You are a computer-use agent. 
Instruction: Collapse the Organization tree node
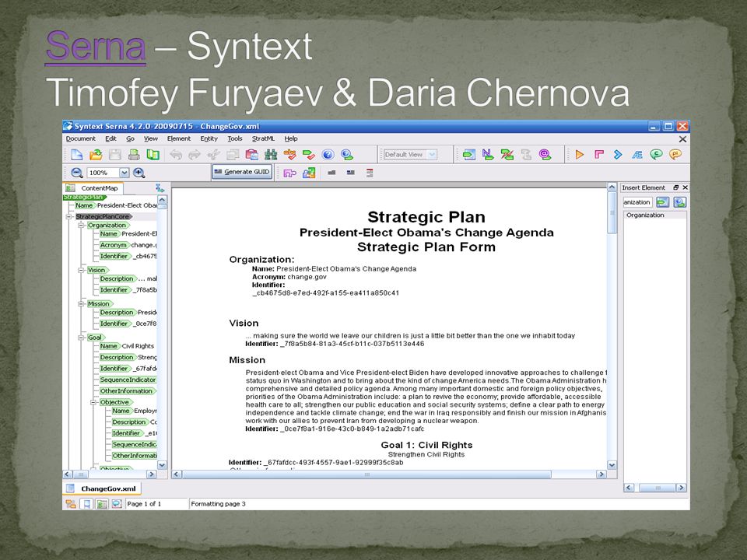tap(81, 226)
